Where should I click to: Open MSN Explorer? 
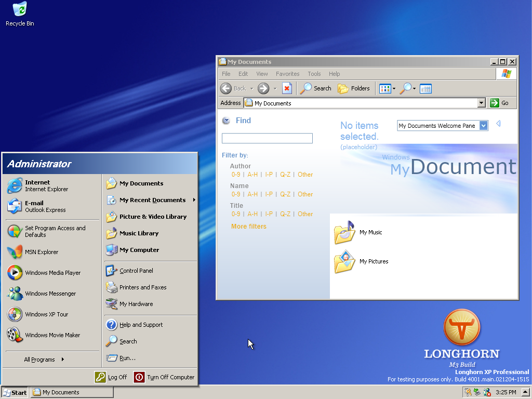coord(42,252)
